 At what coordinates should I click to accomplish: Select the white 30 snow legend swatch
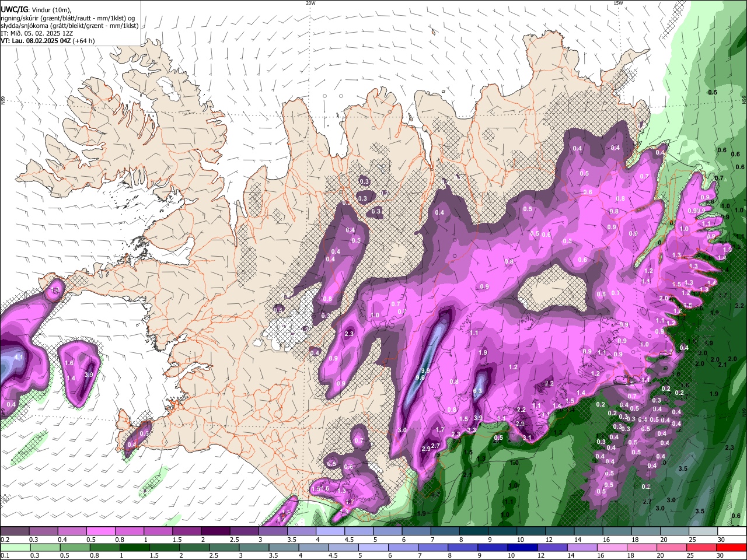click(x=732, y=531)
